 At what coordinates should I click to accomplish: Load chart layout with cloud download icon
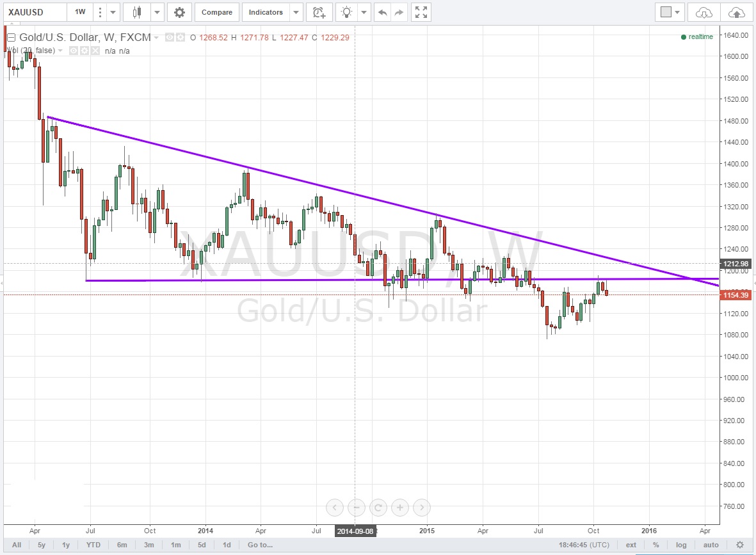pyautogui.click(x=704, y=12)
